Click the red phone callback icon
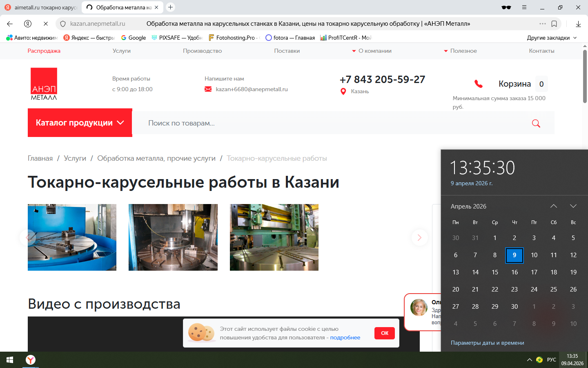The width and height of the screenshot is (588, 368). pos(479,84)
